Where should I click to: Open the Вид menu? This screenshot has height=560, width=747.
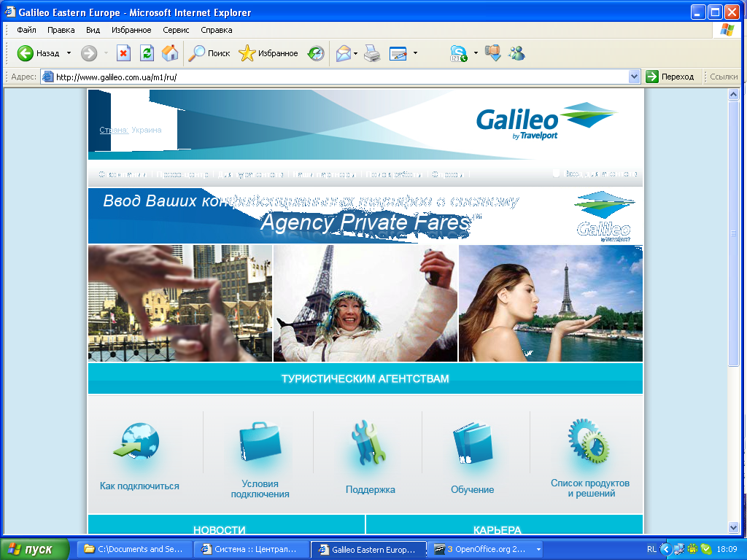point(93,30)
